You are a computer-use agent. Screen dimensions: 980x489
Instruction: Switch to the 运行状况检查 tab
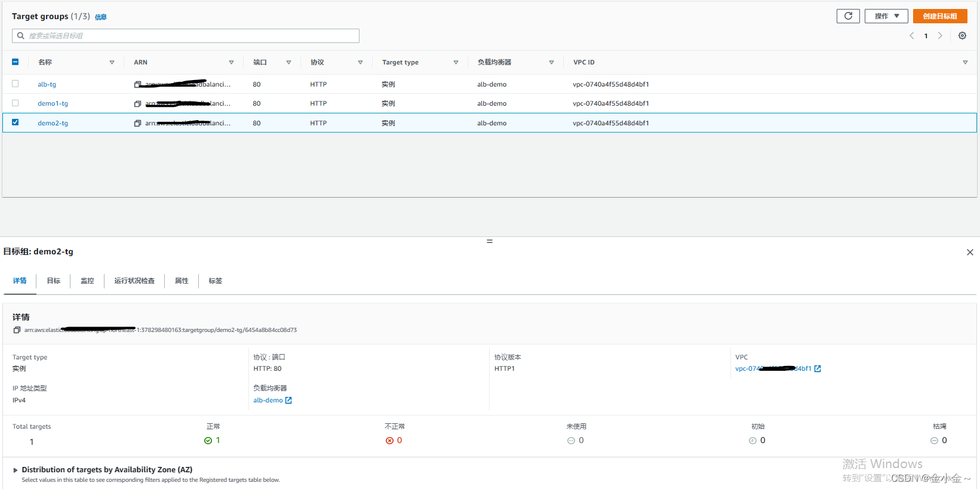click(x=134, y=281)
